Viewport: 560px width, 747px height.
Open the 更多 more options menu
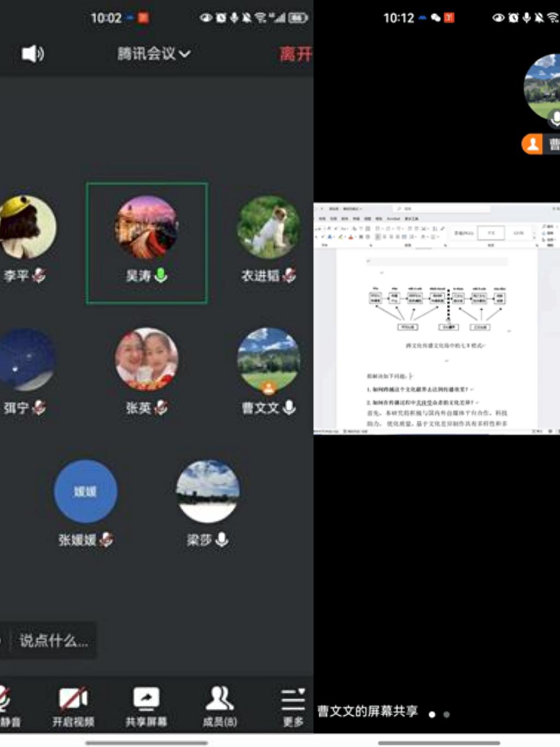[x=293, y=705]
